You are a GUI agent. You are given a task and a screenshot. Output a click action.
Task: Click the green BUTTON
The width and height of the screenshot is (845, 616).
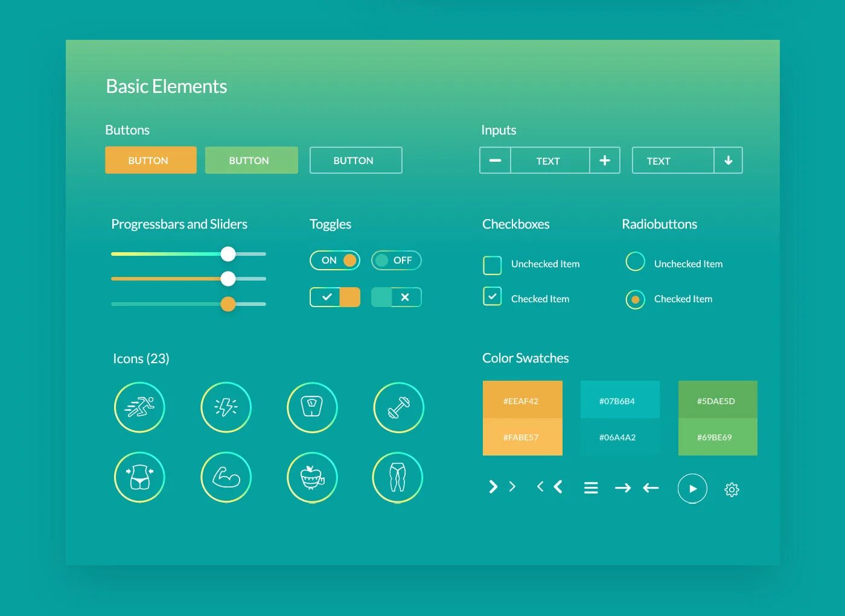coord(252,160)
